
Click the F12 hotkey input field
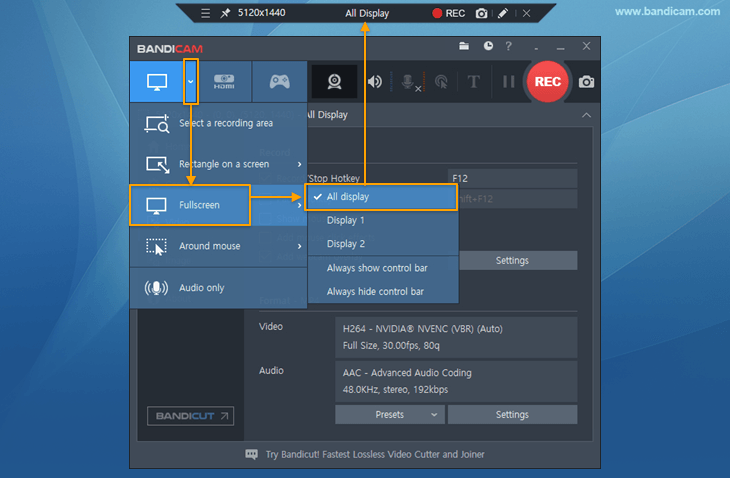click(x=512, y=178)
